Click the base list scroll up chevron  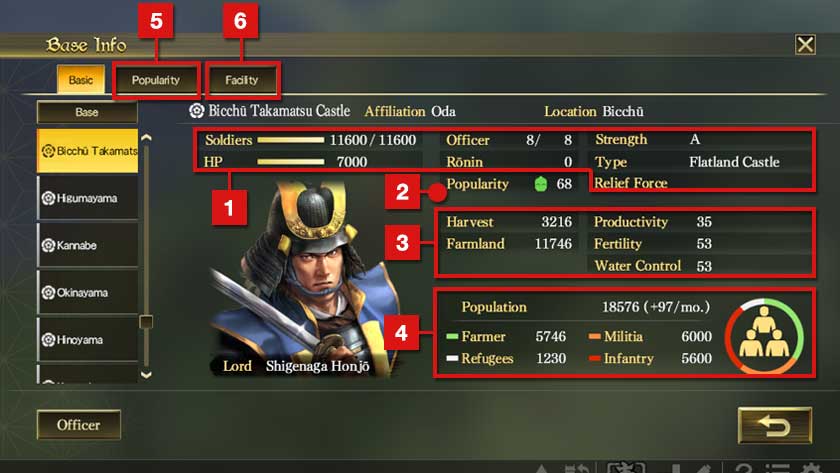[146, 138]
